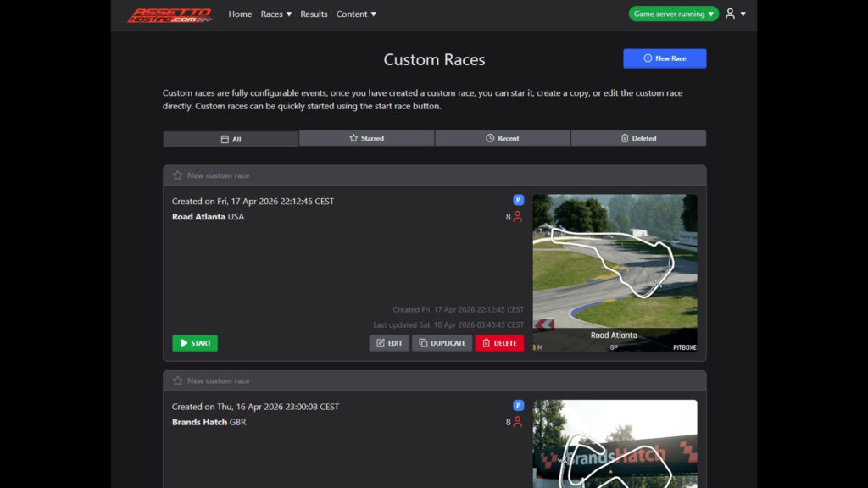Open the Road Atlanta track preview image

click(615, 273)
